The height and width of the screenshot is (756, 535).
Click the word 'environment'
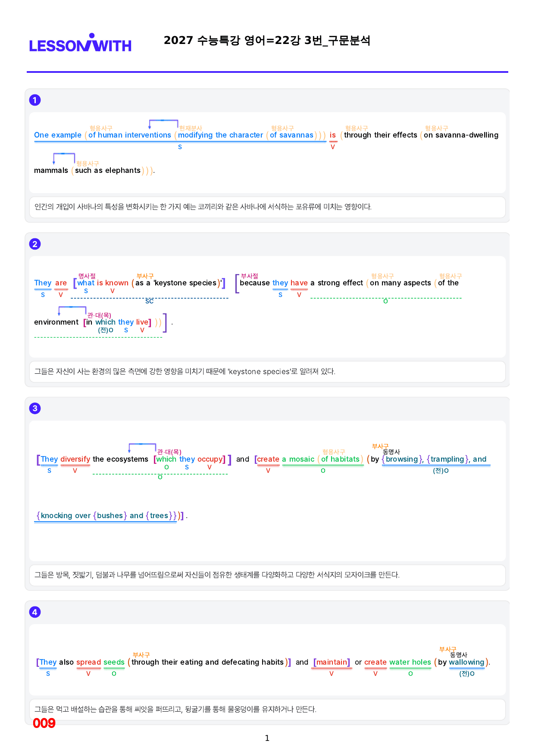pos(56,322)
